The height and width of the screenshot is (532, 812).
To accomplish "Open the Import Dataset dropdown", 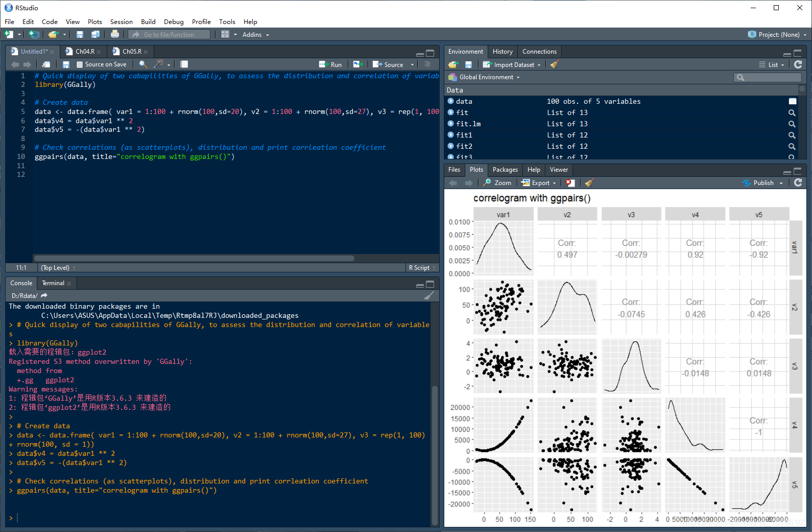I will [x=512, y=64].
